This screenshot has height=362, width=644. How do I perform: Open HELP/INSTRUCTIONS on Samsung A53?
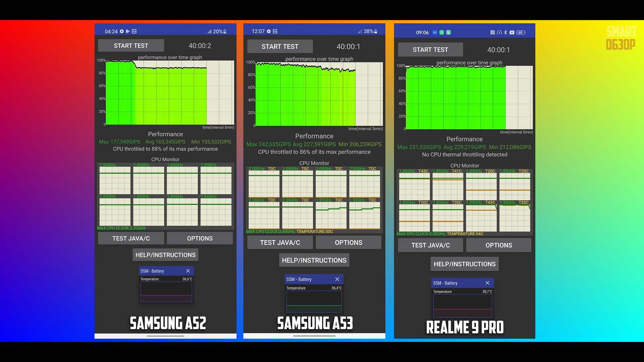314,260
